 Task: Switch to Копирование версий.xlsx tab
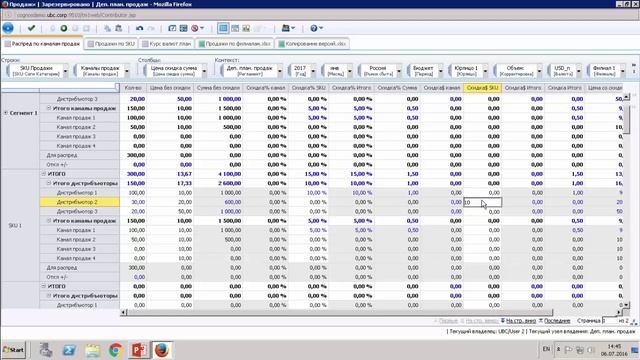(x=312, y=44)
